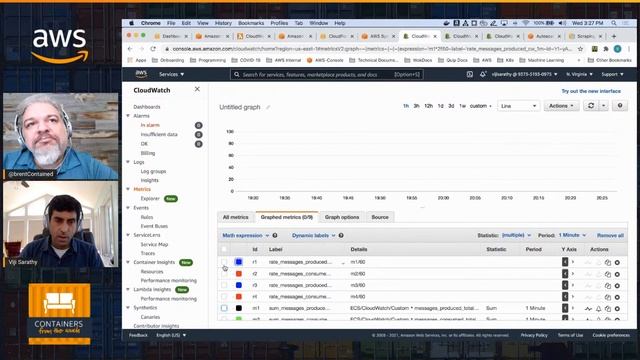The width and height of the screenshot is (640, 360).
Task: Open the custom time range menu
Action: tap(480, 106)
